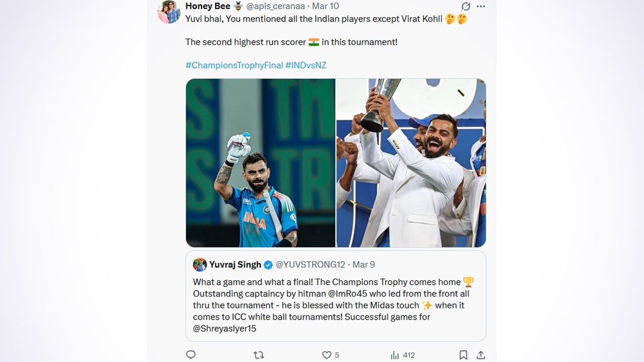Open the #INDvsNZ hashtag
This screenshot has width=644, height=362.
(x=306, y=65)
